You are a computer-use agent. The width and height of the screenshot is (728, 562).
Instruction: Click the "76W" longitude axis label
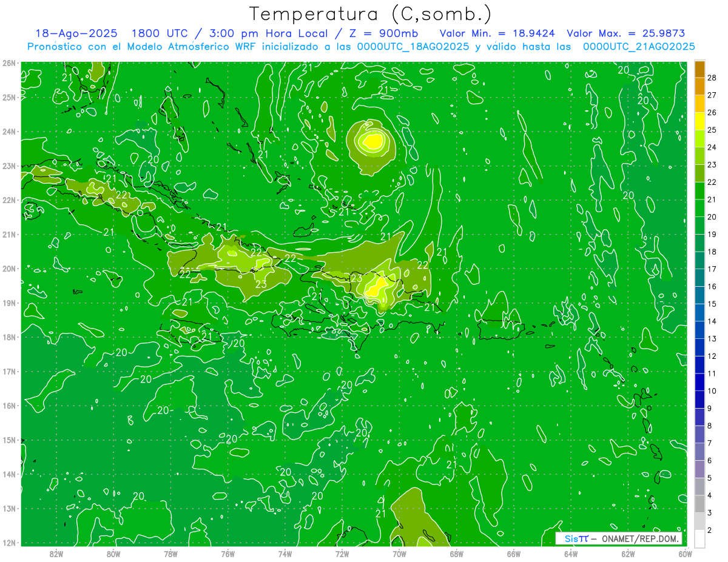[x=227, y=554]
